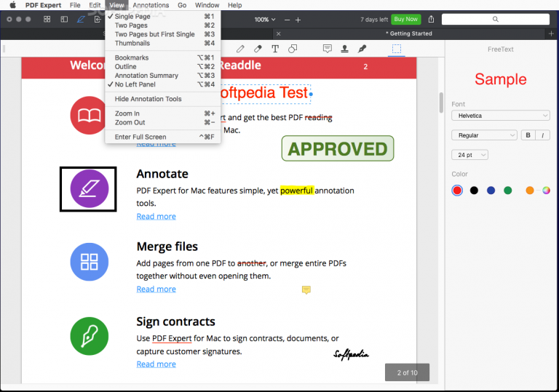Select the signature pen tool
Screen dimensions: 559x392
point(362,49)
